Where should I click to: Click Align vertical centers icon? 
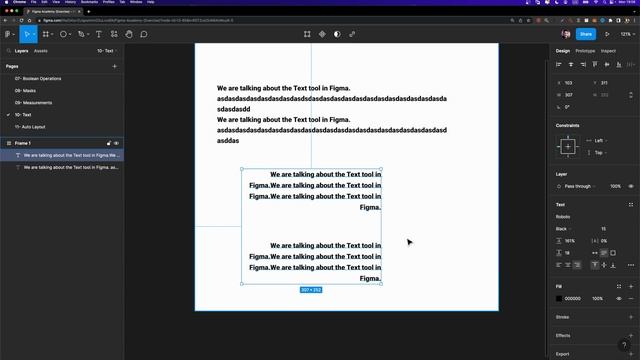coord(607,64)
